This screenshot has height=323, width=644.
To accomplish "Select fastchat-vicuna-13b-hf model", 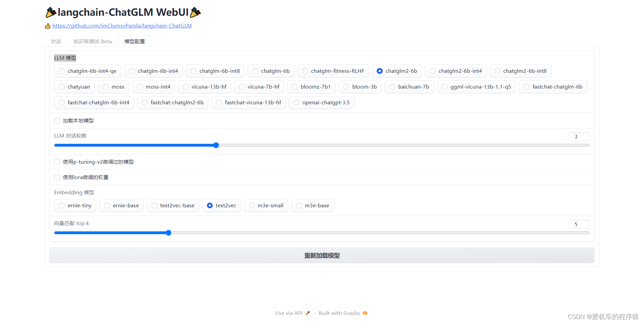I will click(x=249, y=103).
